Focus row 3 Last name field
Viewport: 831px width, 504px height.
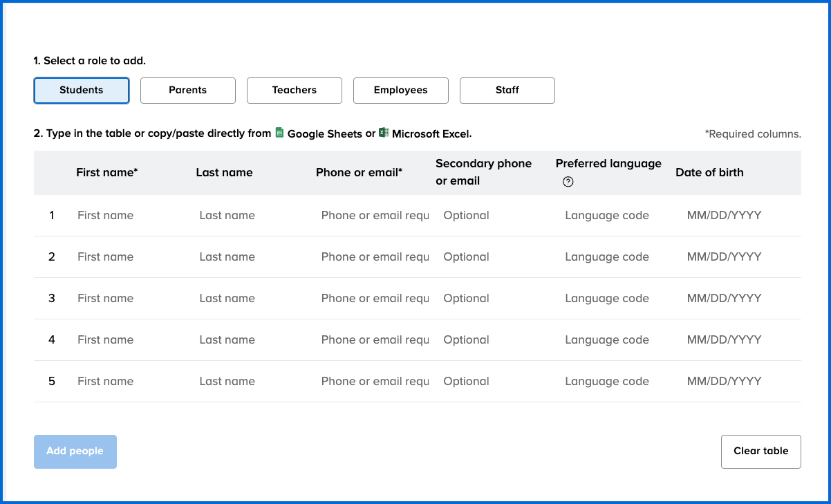(x=249, y=299)
